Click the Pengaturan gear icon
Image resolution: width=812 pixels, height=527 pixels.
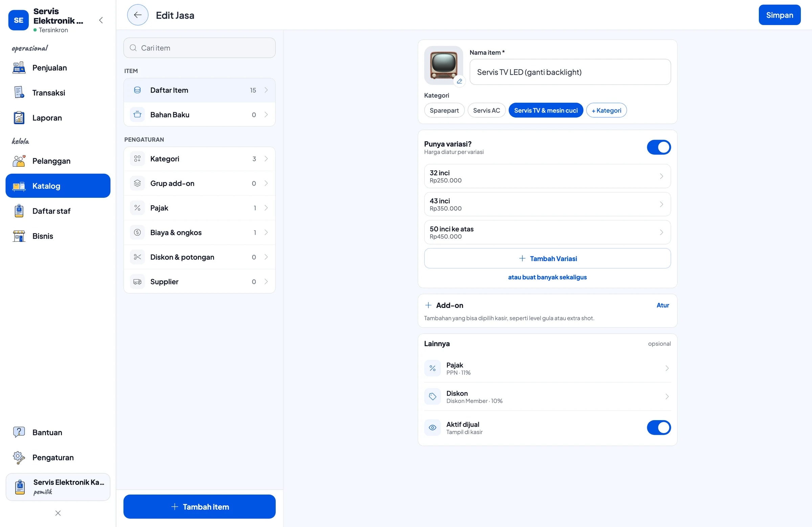tap(19, 457)
